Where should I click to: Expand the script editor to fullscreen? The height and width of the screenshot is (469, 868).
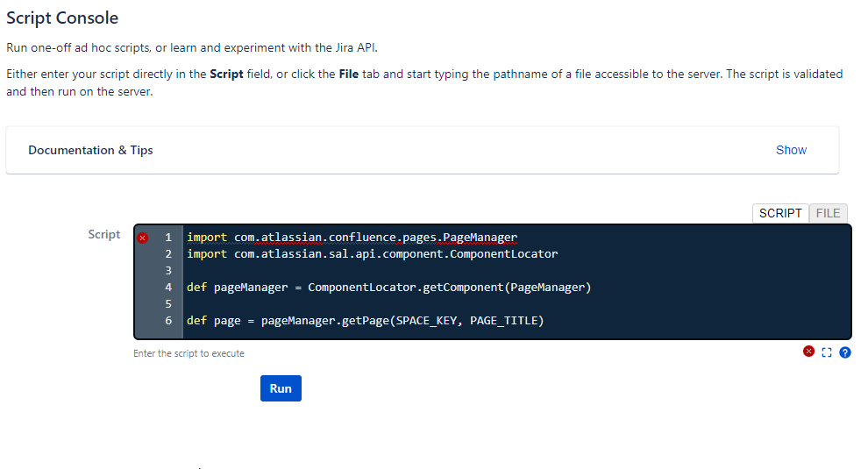827,352
